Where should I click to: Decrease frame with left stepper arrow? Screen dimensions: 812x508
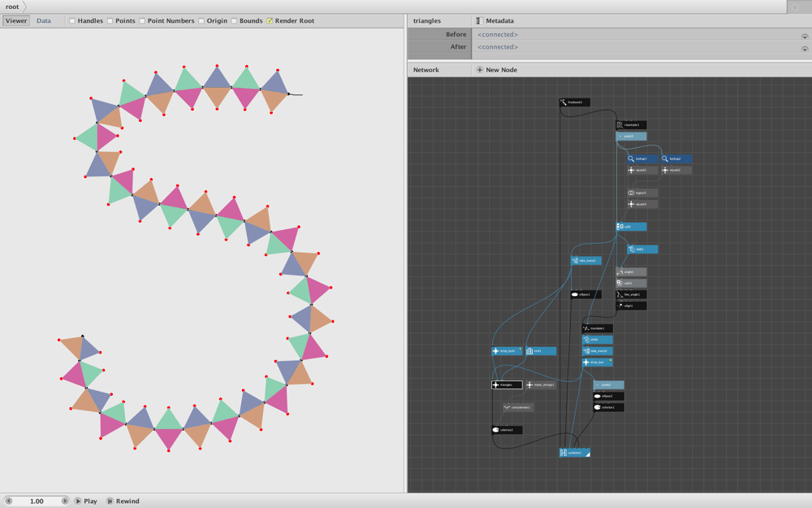[x=8, y=501]
